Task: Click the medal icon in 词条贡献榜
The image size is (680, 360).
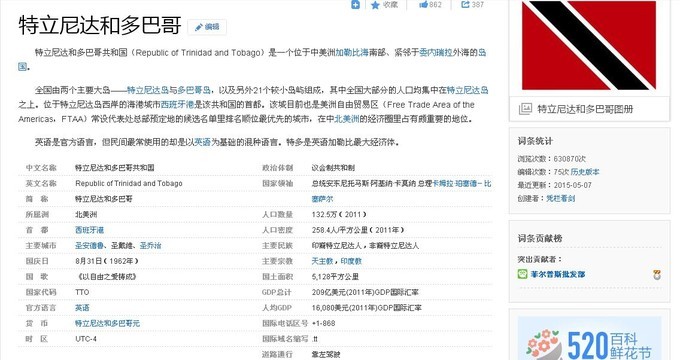Action: [x=657, y=275]
